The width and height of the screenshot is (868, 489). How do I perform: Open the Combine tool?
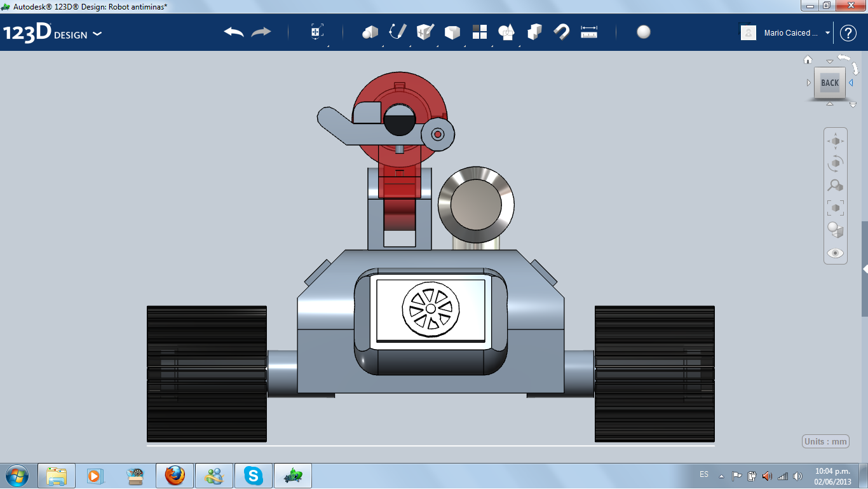pyautogui.click(x=534, y=32)
